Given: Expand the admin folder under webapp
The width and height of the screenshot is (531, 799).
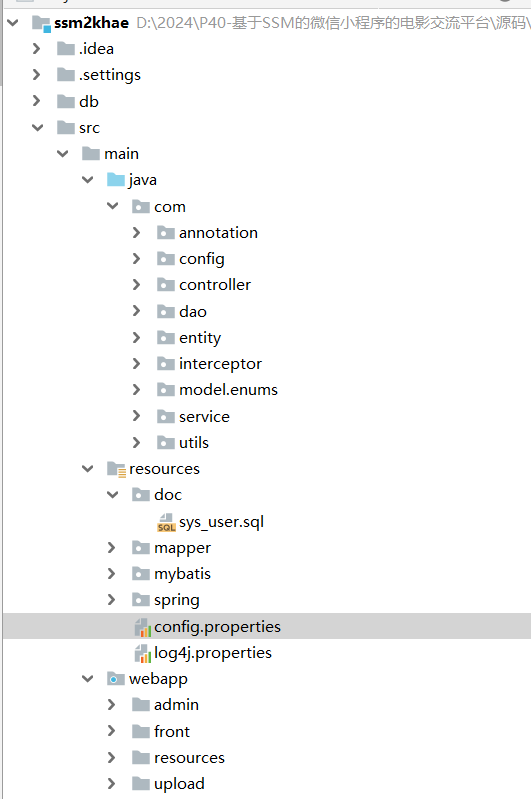Looking at the screenshot, I should 112,704.
